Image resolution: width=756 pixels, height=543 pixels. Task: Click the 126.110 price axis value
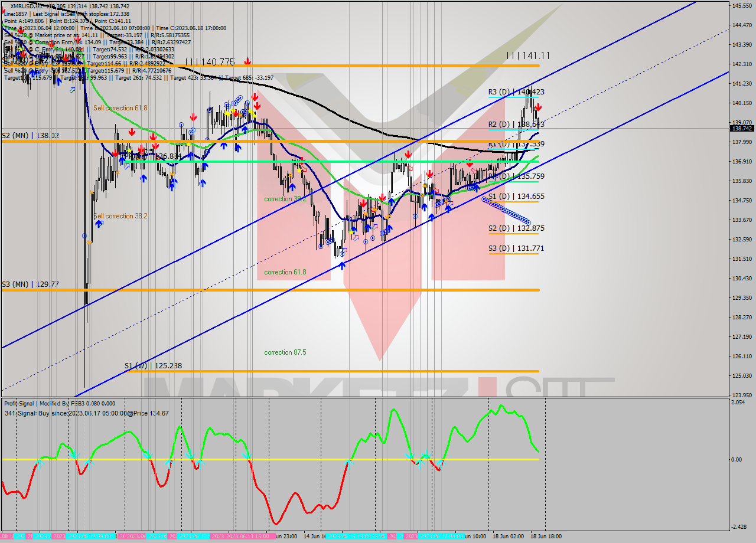click(x=742, y=356)
